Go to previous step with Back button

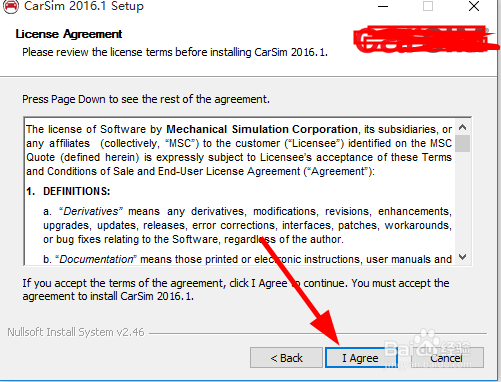coord(286,358)
